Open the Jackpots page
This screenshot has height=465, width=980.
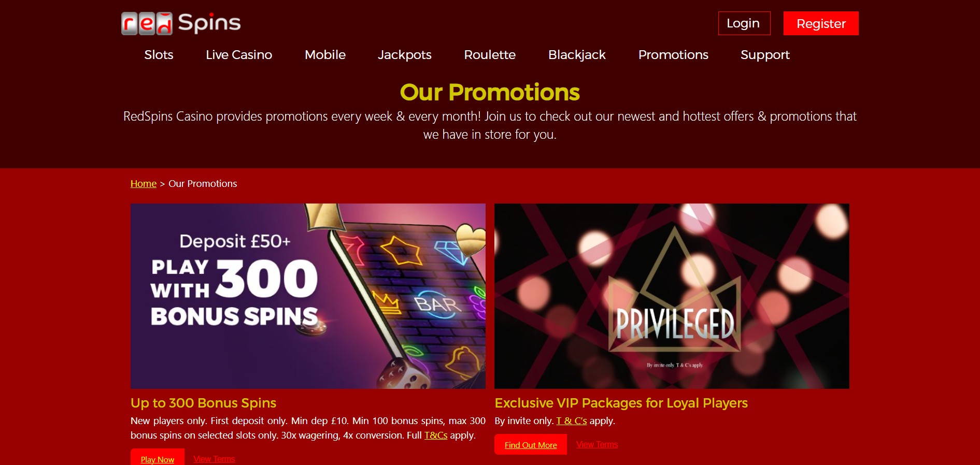(405, 55)
